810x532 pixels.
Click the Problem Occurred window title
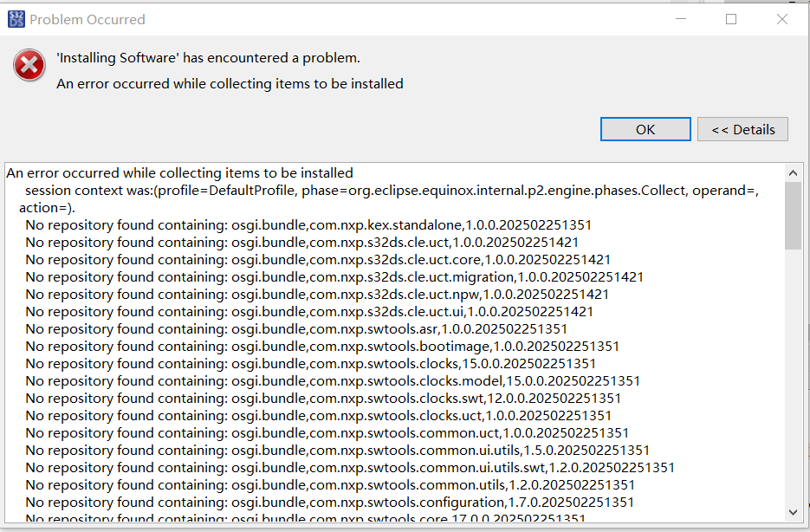(x=87, y=20)
